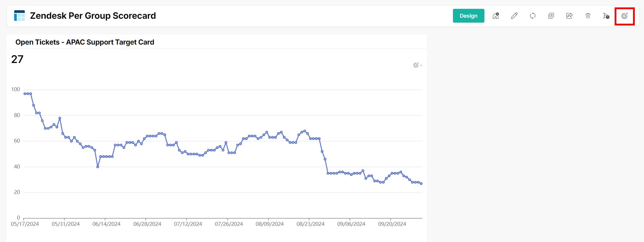Click the current value 27 on the card

pyautogui.click(x=17, y=59)
